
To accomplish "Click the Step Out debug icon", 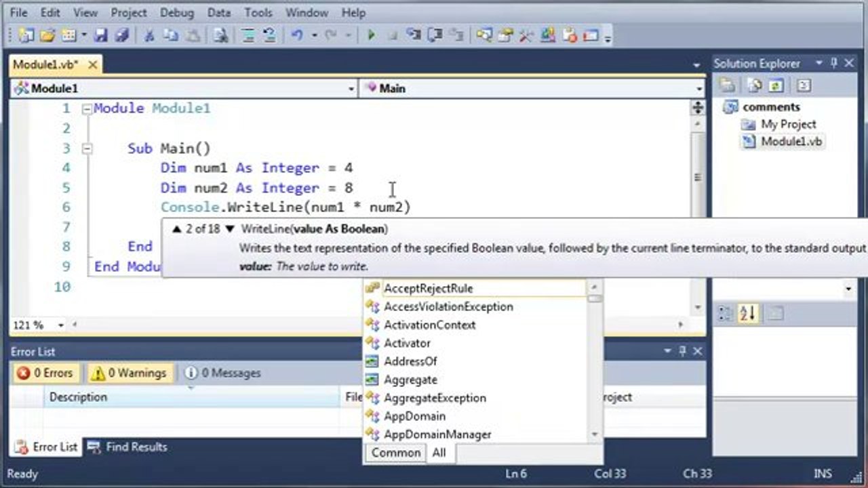I will point(457,36).
